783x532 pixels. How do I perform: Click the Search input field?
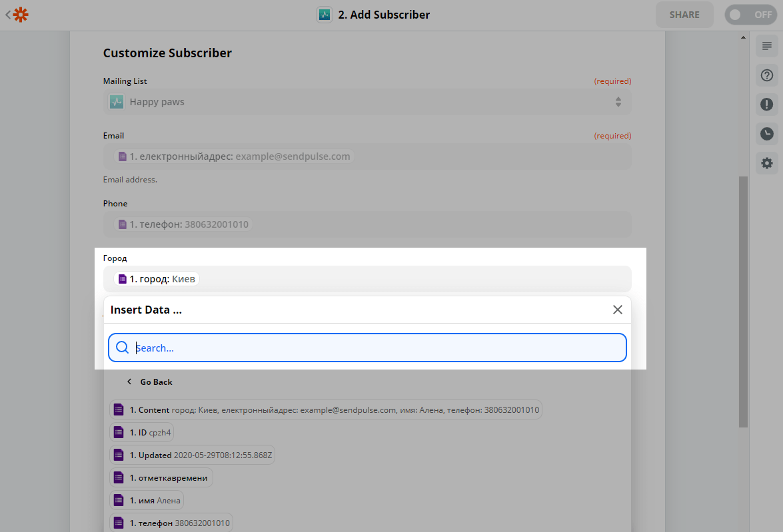377,348
